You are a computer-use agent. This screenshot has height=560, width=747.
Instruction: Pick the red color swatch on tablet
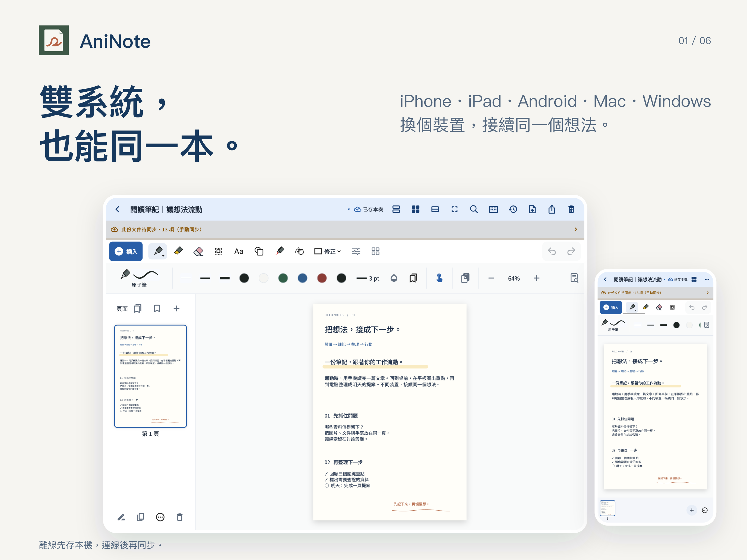(322, 278)
